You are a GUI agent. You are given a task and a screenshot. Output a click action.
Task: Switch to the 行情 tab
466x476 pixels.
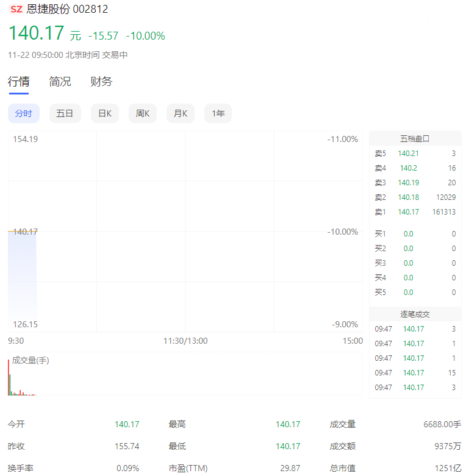point(18,82)
